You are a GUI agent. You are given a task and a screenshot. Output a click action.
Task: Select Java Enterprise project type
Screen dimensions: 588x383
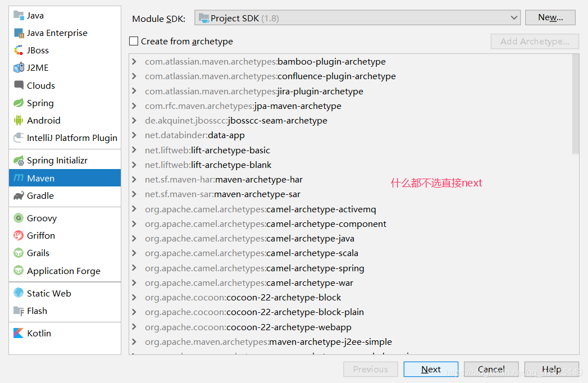[x=65, y=33]
